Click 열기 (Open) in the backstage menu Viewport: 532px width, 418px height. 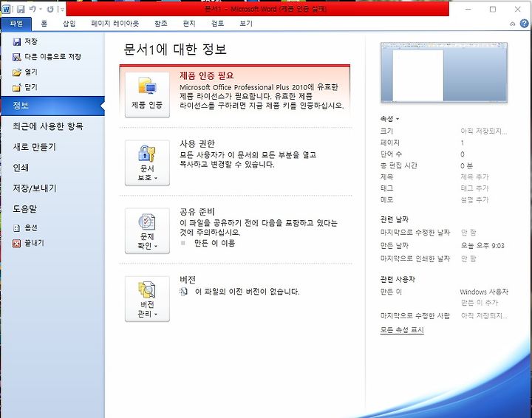pos(25,72)
